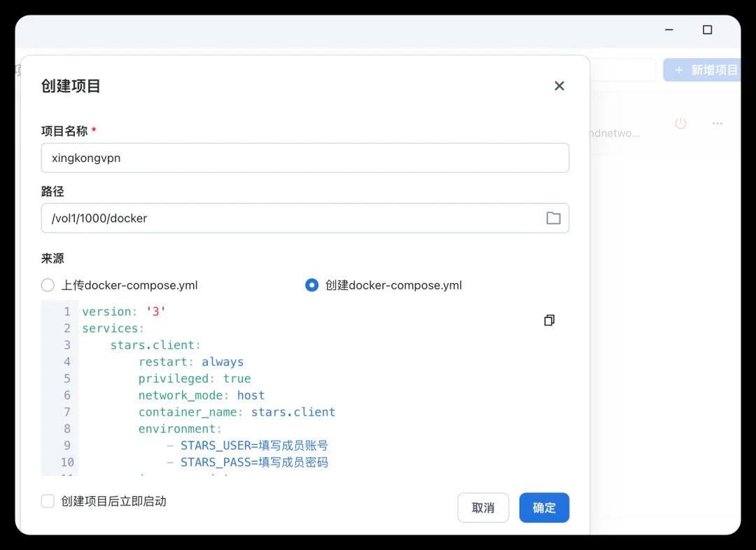The image size is (756, 550).
Task: Select the 上传docker-compose.yml radio option
Action: click(48, 285)
